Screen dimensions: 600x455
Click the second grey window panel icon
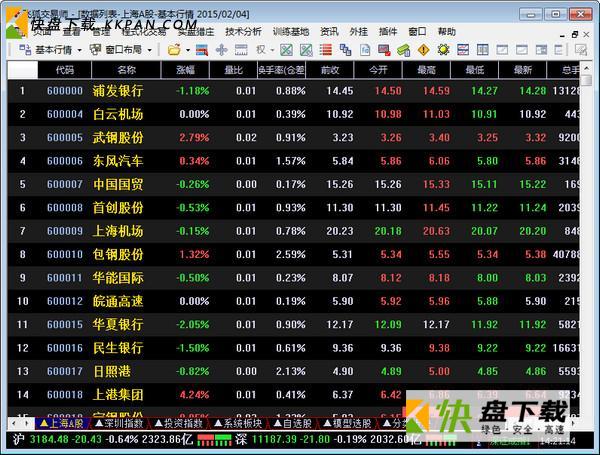[522, 50]
